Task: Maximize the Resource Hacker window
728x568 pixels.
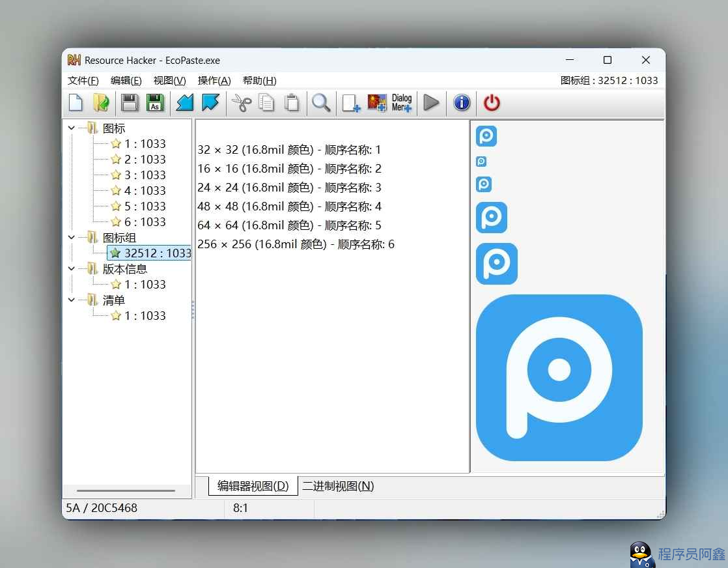Action: pos(608,60)
